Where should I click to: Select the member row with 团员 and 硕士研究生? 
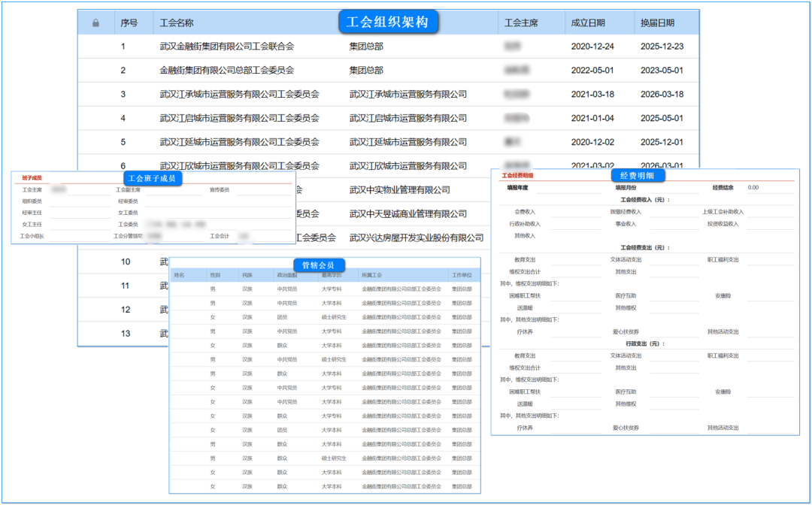coord(325,317)
